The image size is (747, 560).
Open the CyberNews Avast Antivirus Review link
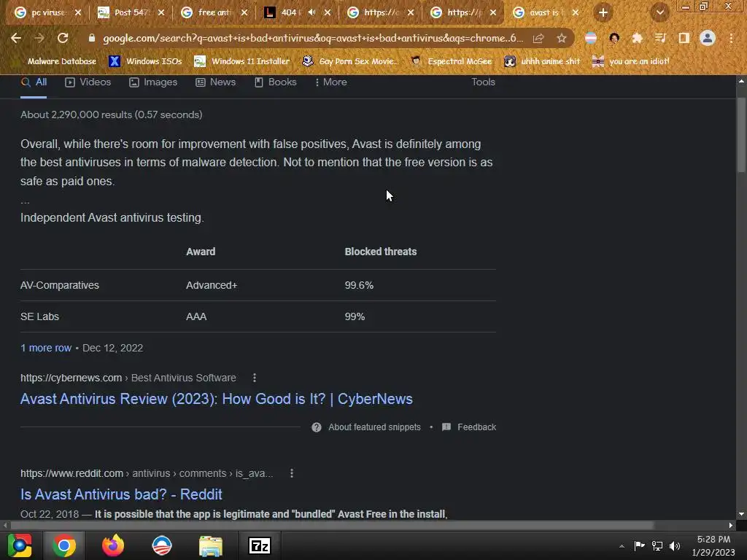(x=216, y=399)
